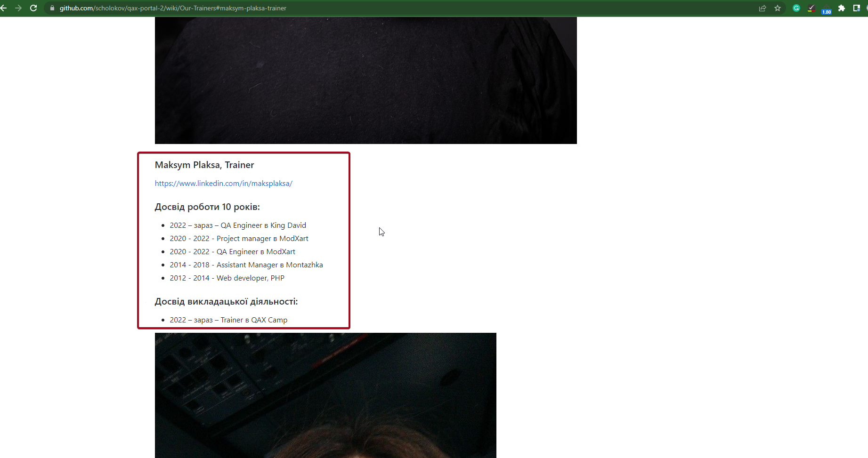
Task: Share the current page
Action: click(762, 8)
